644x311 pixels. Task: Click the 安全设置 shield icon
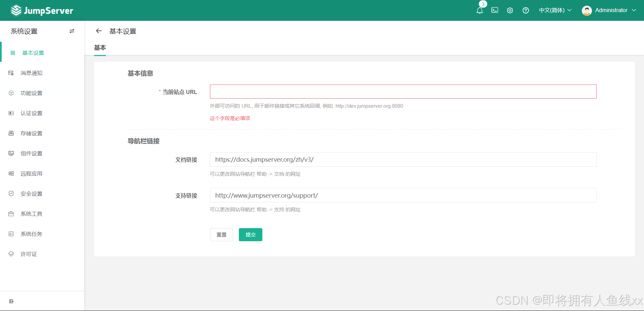[11, 194]
